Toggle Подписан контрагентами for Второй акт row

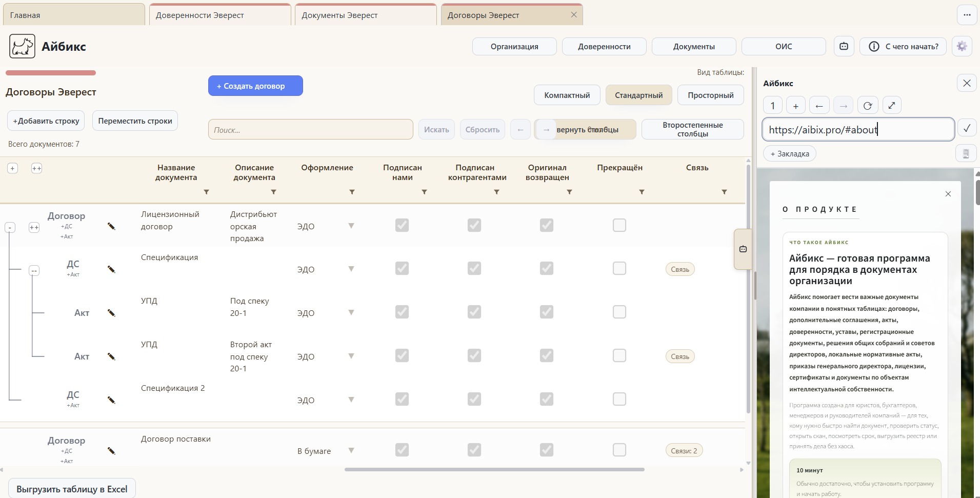[474, 355]
